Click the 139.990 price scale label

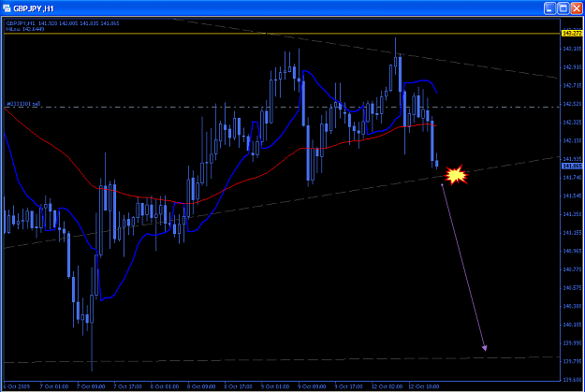pyautogui.click(x=572, y=343)
